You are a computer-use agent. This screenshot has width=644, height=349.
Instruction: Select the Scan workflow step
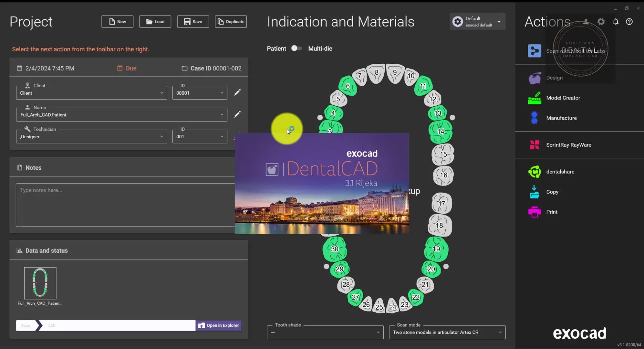point(26,325)
